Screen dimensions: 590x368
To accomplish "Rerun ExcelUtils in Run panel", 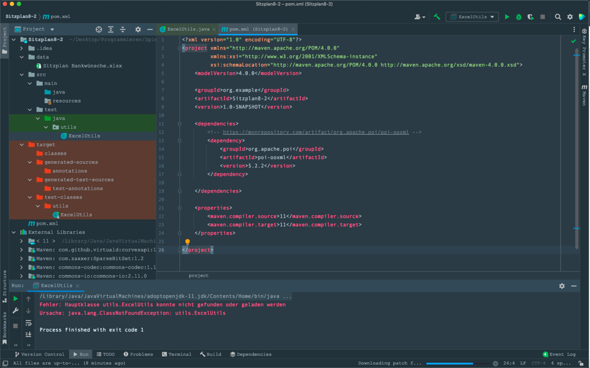I will point(15,299).
